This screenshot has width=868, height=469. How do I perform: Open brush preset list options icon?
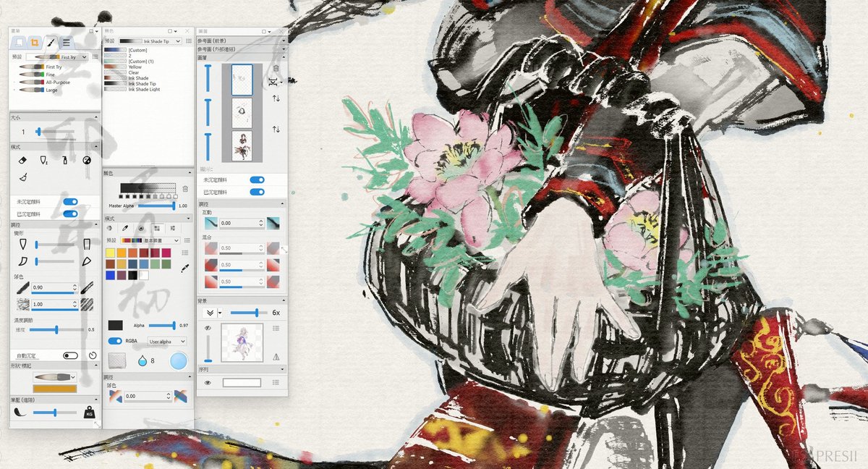[95, 56]
